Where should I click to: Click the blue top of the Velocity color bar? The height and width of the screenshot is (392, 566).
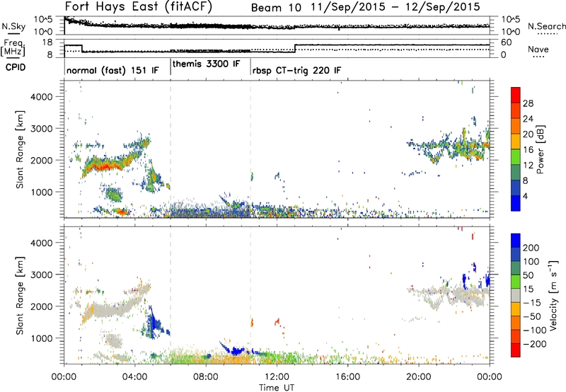coord(516,241)
